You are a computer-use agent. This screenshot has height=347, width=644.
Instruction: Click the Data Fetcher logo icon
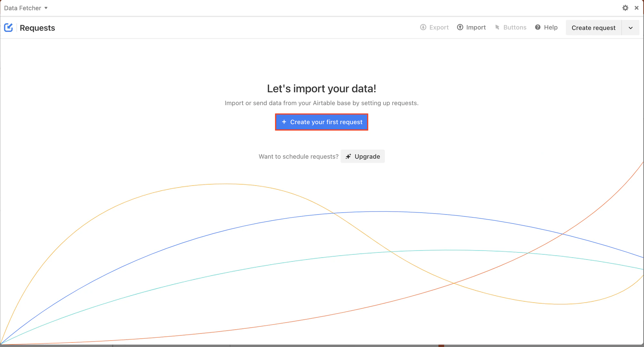[9, 28]
